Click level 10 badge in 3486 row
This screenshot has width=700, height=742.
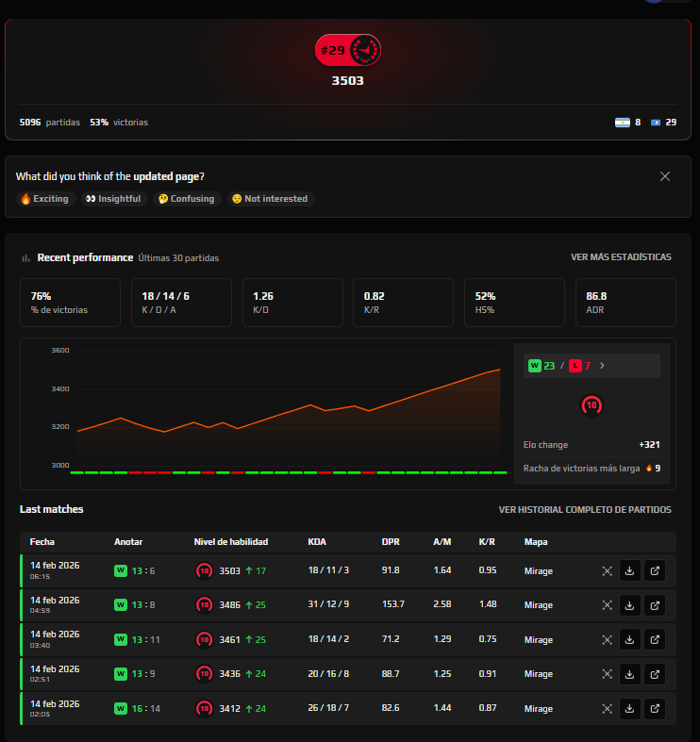204,605
